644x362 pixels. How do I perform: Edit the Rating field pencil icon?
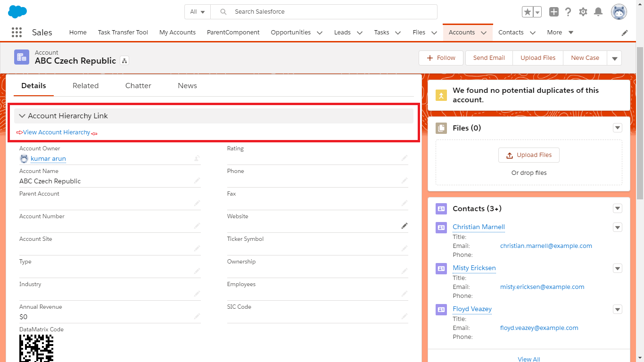pos(405,158)
